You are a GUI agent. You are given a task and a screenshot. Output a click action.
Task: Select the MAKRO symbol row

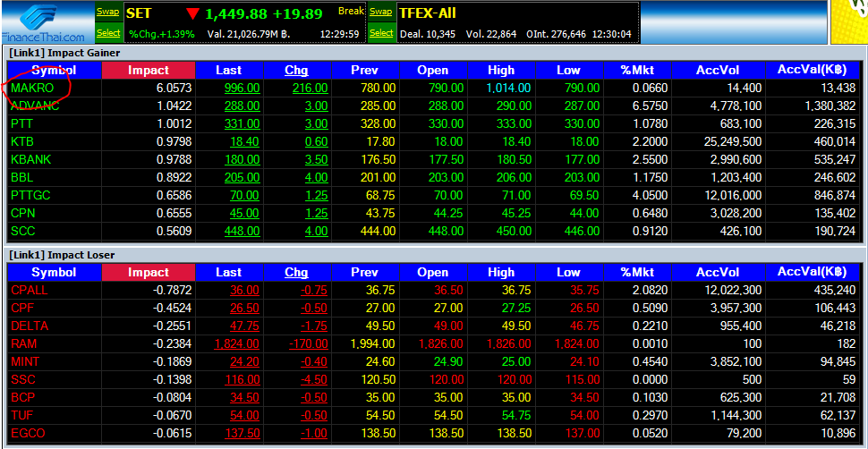[x=433, y=88]
